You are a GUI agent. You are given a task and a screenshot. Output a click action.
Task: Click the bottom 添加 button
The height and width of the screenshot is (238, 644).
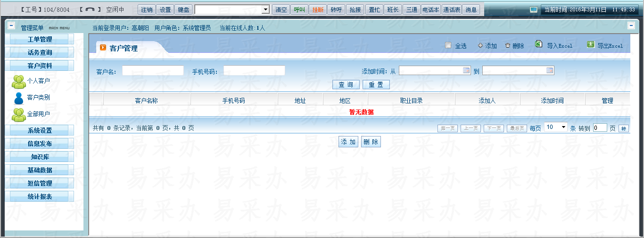[x=348, y=142]
